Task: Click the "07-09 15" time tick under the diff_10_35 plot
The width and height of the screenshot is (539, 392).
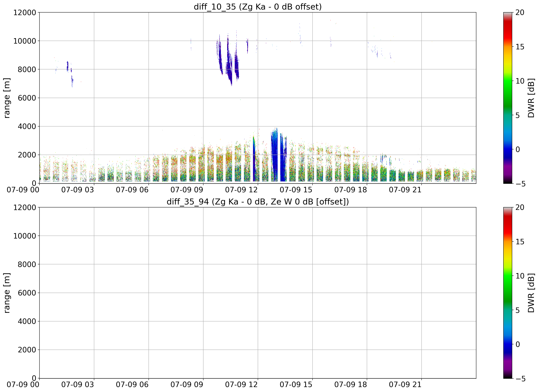Action: 296,190
